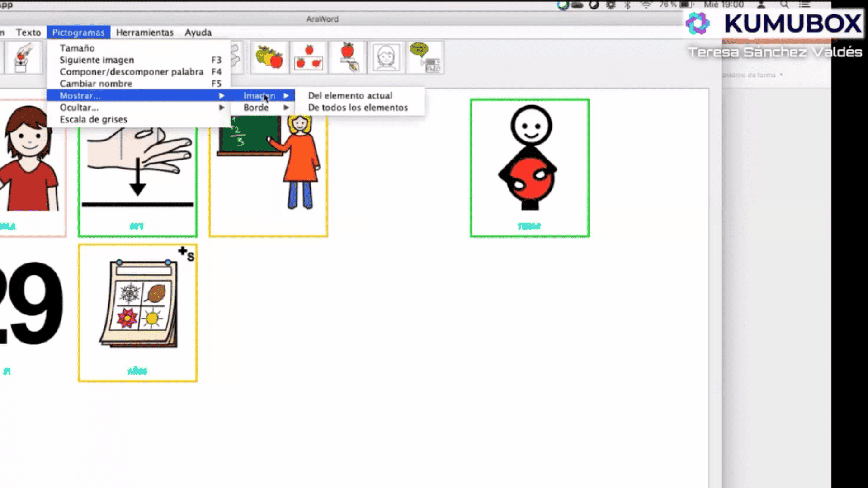Expand the Imagen submenu
868x488 pixels.
[263, 95]
